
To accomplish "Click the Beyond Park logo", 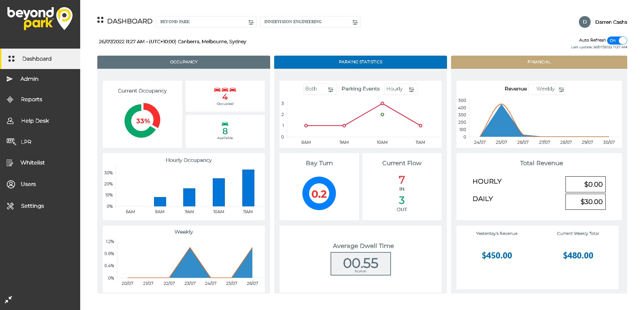I will pos(40,18).
